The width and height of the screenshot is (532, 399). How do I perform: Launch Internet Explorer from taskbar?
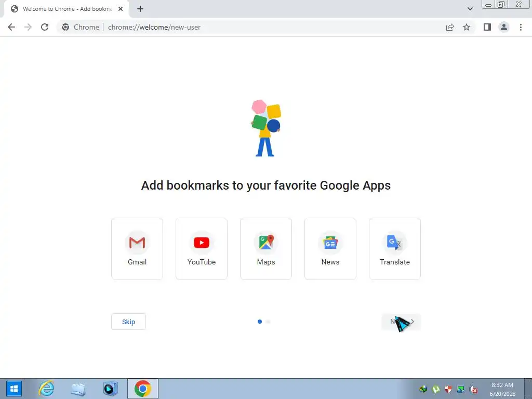coord(46,389)
